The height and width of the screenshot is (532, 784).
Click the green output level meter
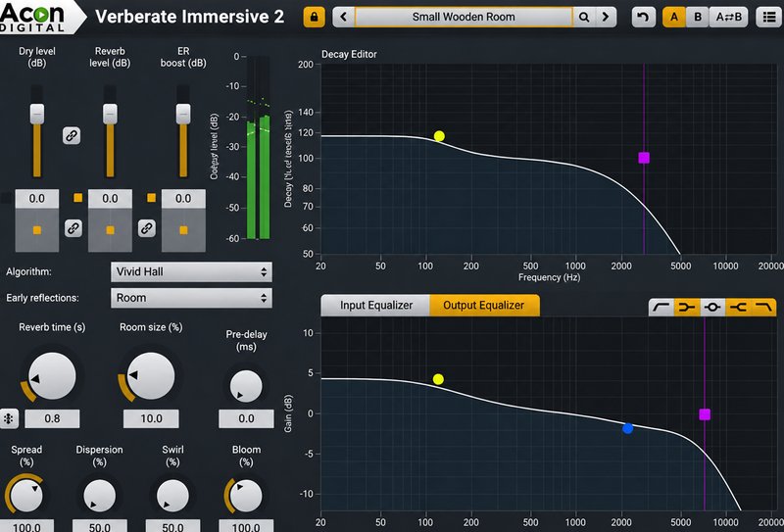pos(258,148)
